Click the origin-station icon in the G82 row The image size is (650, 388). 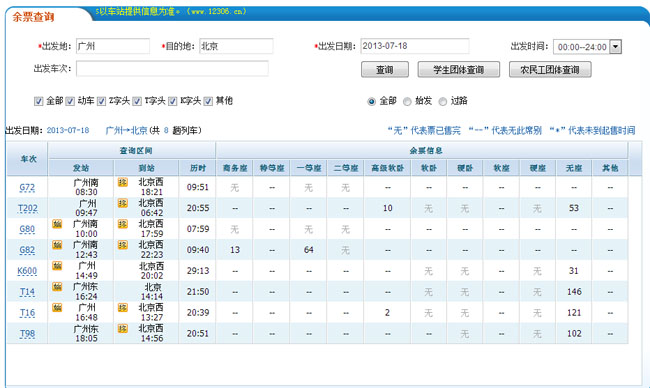(57, 245)
